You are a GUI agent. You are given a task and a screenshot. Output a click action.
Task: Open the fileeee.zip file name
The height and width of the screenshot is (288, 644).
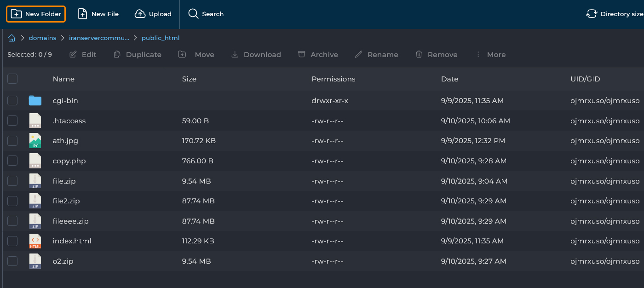pos(70,221)
